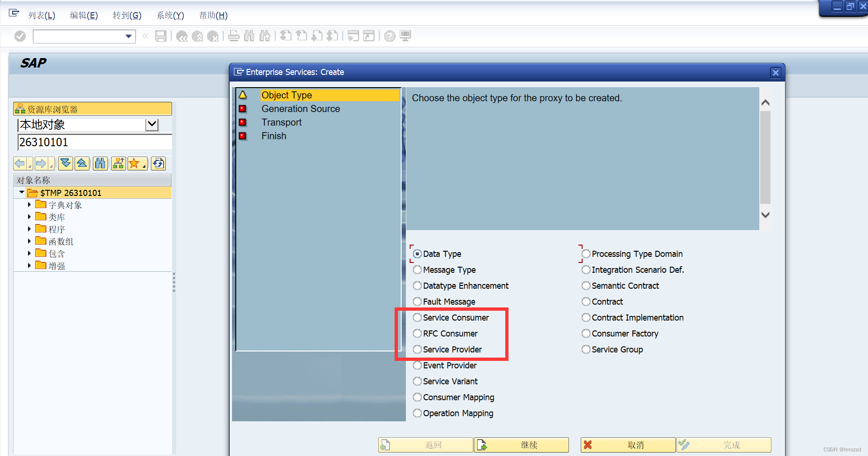Viewport: 868px width, 456px height.
Task: Click the binoculars search icon in repository browser
Action: 100,164
